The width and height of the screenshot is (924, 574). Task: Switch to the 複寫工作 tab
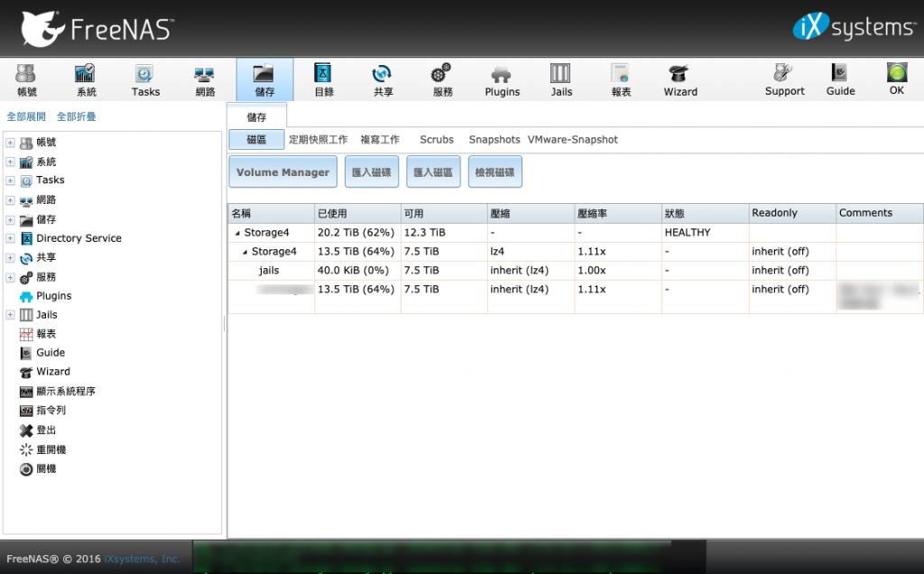click(x=380, y=140)
